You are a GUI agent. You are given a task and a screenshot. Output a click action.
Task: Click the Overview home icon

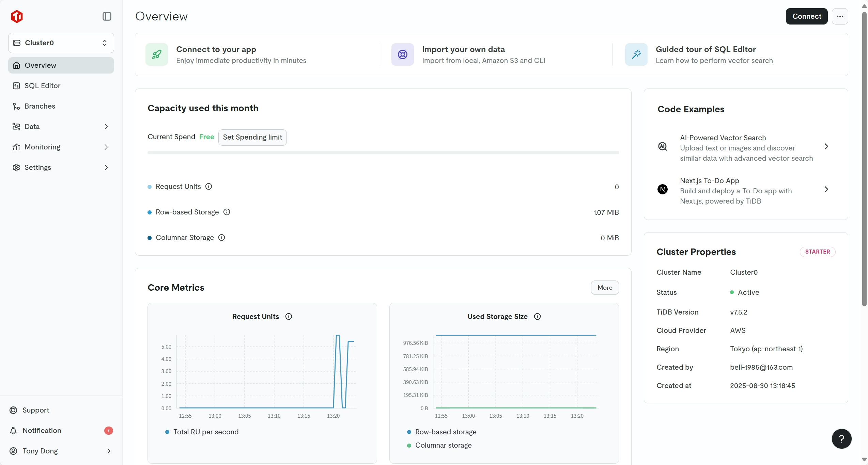[16, 65]
